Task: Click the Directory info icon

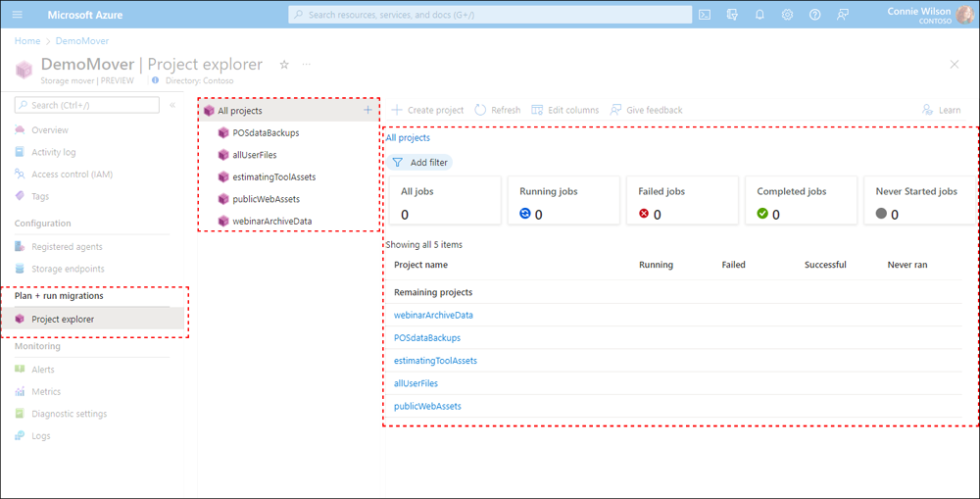Action: point(156,80)
